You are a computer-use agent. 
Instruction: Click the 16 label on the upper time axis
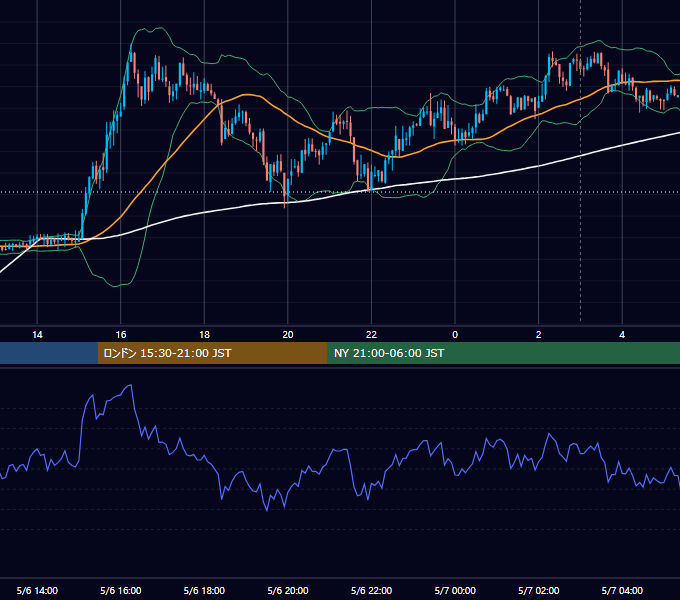pyautogui.click(x=121, y=335)
